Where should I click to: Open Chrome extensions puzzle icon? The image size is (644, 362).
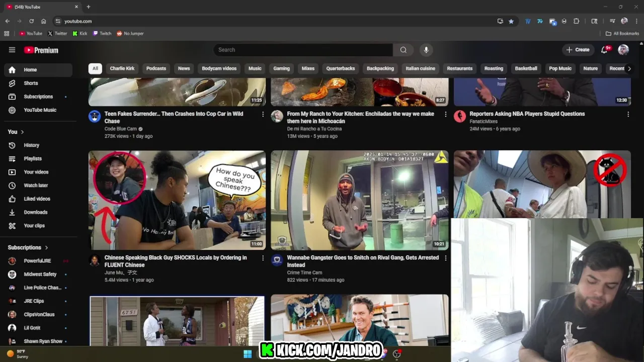click(577, 21)
